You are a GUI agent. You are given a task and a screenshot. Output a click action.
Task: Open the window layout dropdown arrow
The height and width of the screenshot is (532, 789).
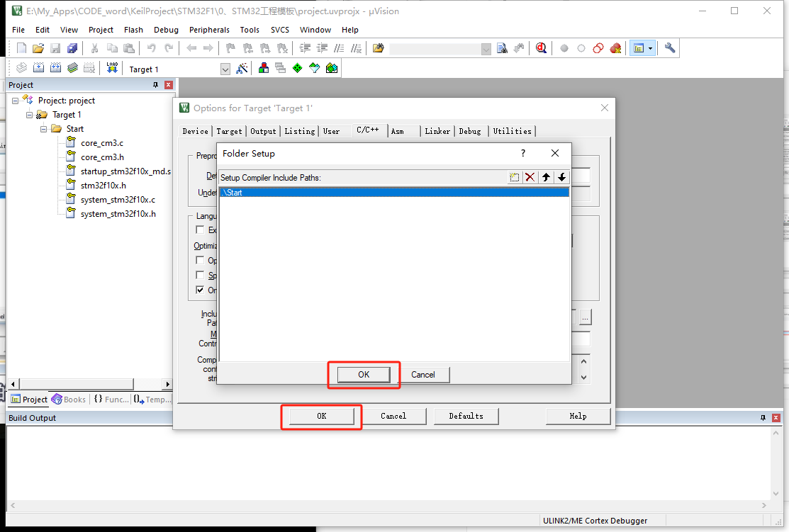(x=650, y=48)
